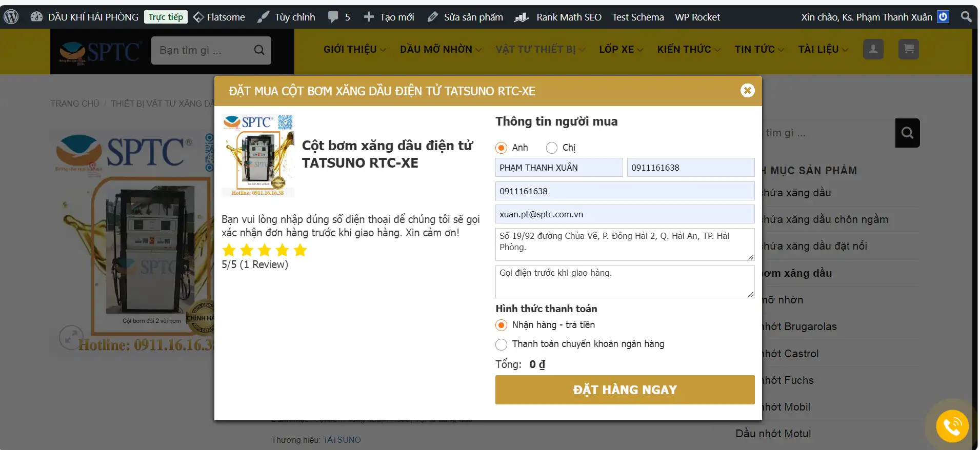The height and width of the screenshot is (450, 980).
Task: Expand the DẦU MỠ NHỜN menu
Action: point(441,49)
